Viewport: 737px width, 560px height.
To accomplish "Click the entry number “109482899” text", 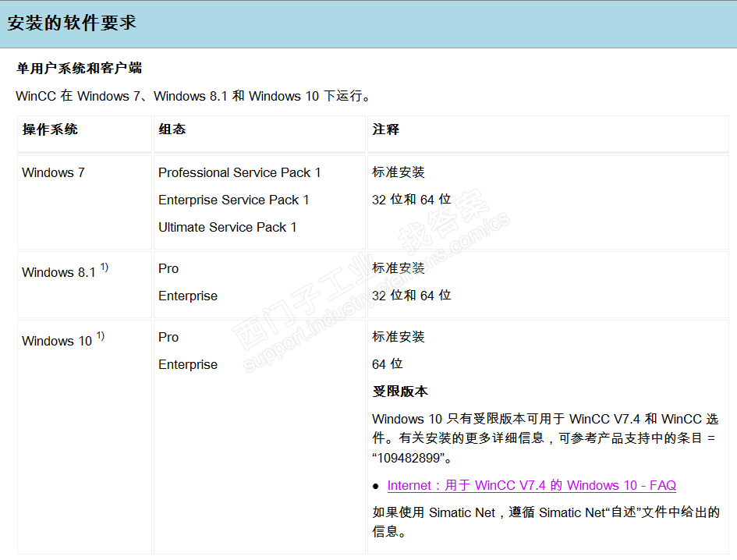I will pos(408,458).
